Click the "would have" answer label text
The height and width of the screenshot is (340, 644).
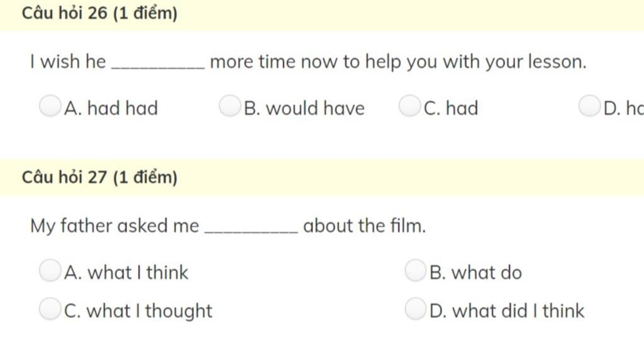tap(304, 109)
